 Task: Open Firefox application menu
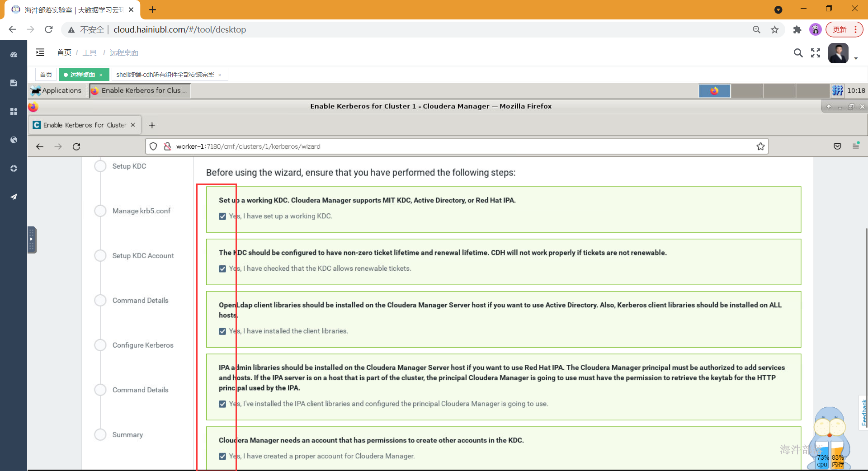[856, 146]
